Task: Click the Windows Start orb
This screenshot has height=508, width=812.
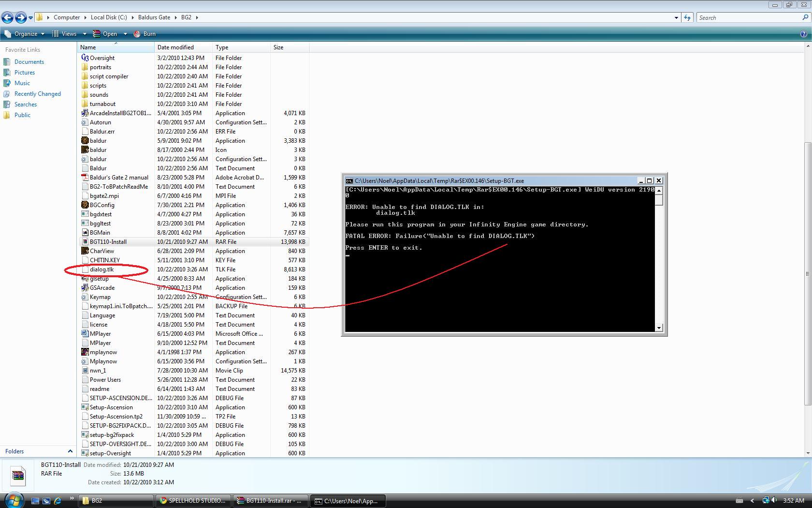Action: pyautogui.click(x=14, y=500)
